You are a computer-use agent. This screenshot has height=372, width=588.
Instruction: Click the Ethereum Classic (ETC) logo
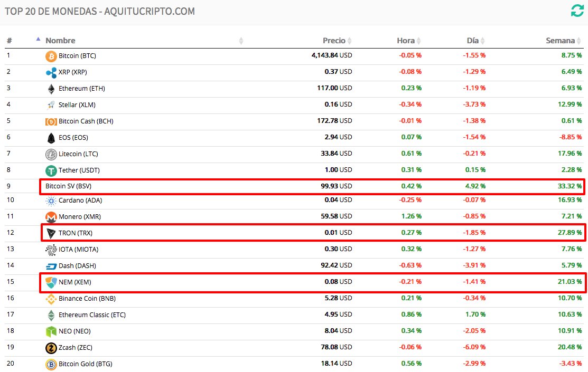[51, 316]
